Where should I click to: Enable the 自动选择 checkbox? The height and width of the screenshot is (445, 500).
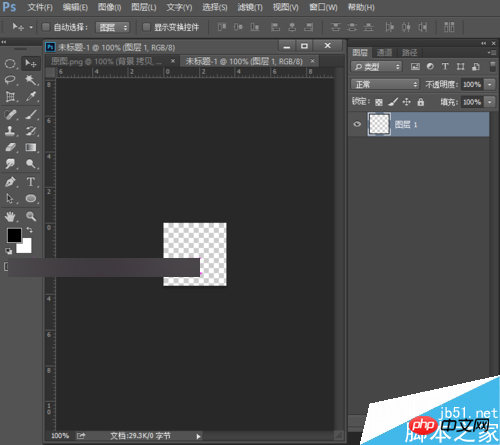coord(46,27)
